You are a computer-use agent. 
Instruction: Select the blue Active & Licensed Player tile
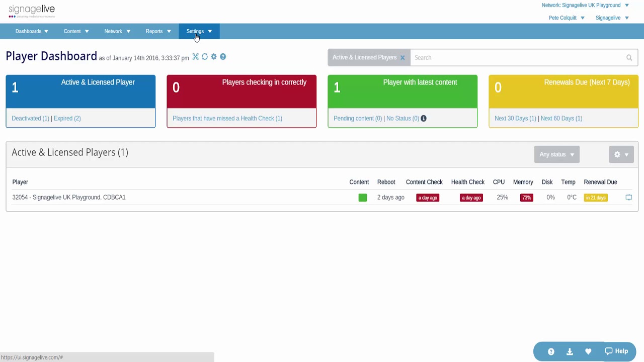pos(80,92)
